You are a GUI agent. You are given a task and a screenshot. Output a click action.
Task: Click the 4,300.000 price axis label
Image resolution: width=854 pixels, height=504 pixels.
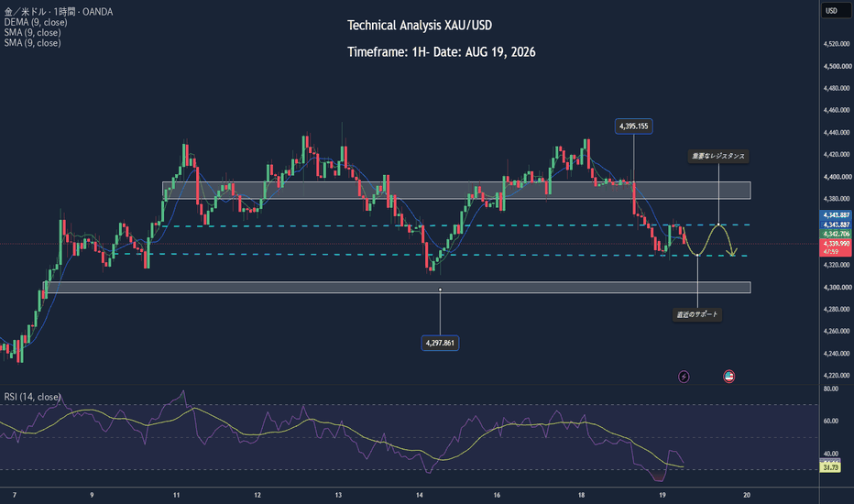click(836, 287)
